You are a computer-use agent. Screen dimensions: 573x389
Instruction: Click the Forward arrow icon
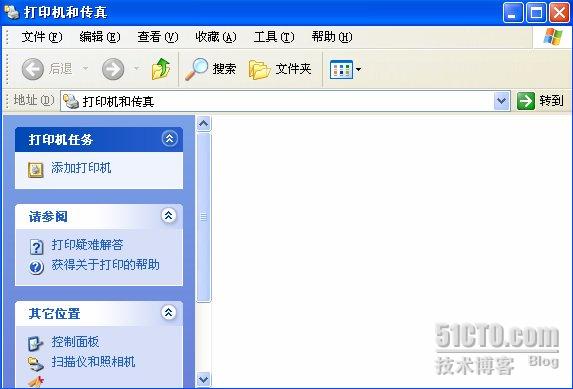113,69
